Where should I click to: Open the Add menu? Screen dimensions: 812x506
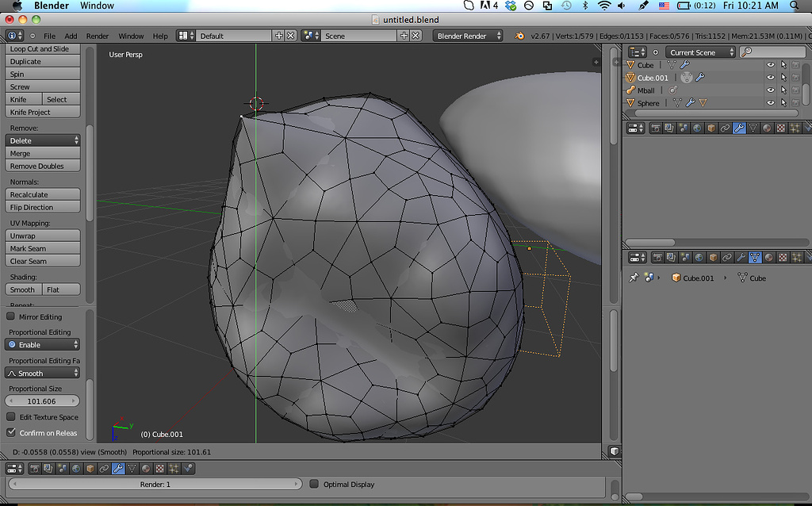[71, 36]
